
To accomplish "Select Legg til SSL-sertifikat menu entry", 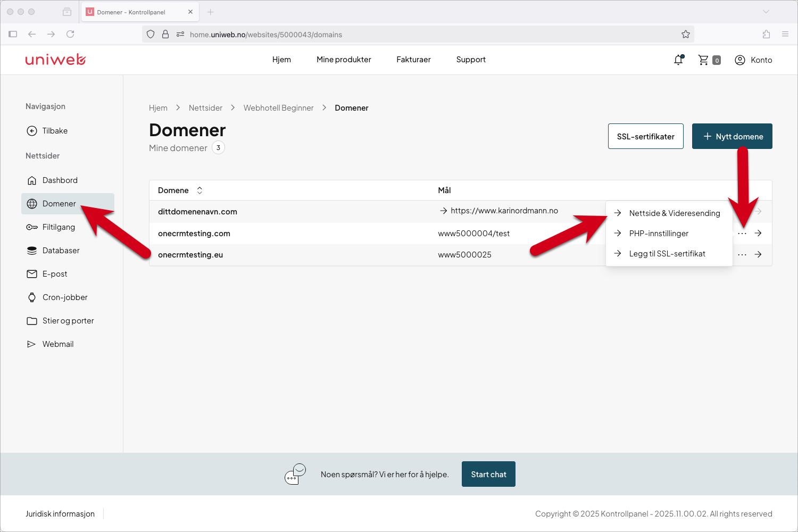I will (x=667, y=254).
